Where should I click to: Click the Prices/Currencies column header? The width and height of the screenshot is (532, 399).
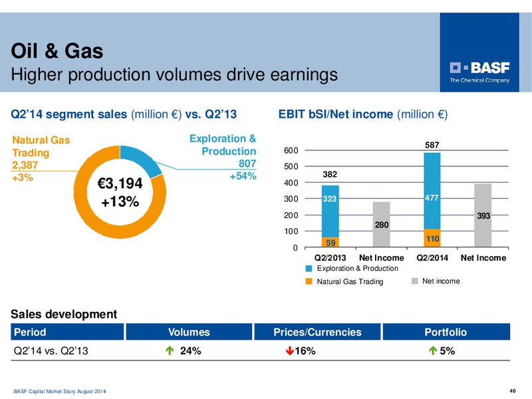point(317,332)
